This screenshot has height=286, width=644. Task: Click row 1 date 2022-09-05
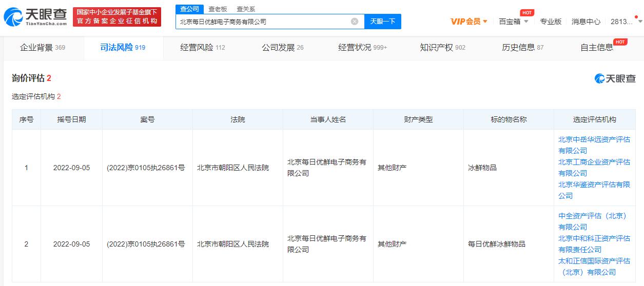pyautogui.click(x=71, y=168)
